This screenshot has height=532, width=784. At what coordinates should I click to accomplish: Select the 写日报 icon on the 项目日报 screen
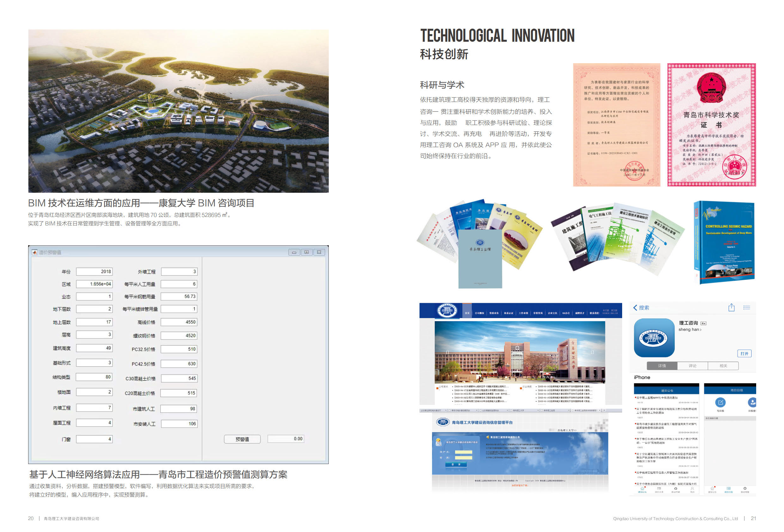(720, 403)
